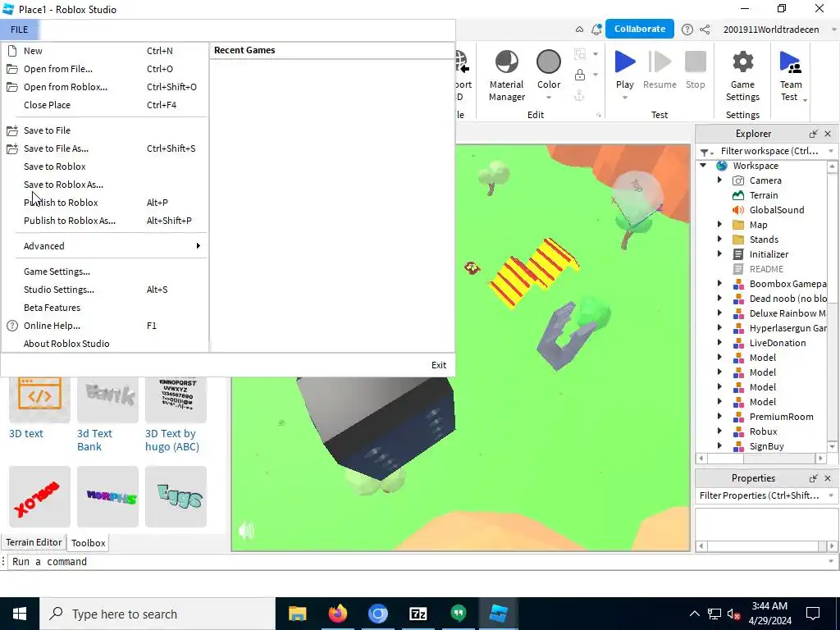This screenshot has height=630, width=840.
Task: Select the Eggs toolbox thumbnail
Action: [176, 496]
